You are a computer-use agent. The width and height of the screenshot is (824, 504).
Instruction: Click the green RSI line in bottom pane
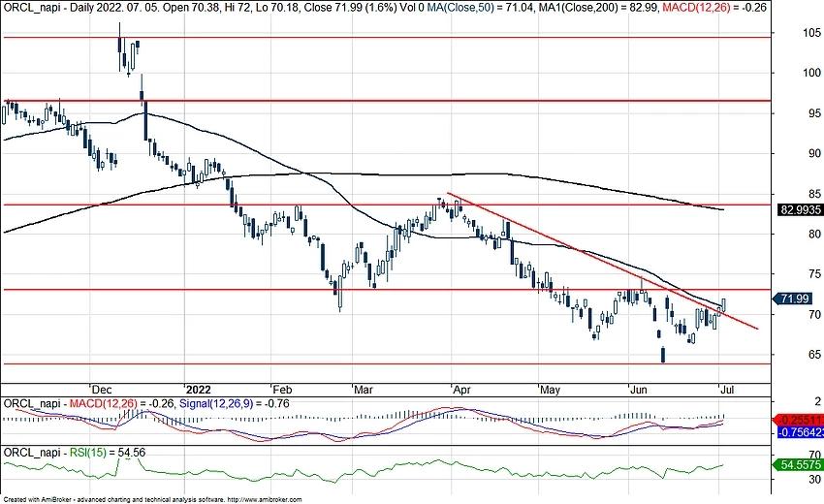tap(363, 469)
